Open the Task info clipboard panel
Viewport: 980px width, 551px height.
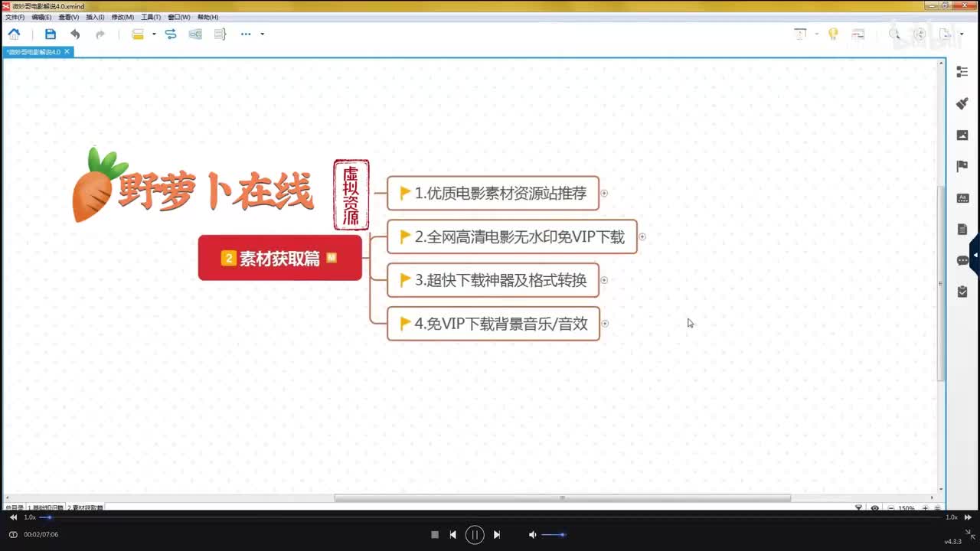coord(962,292)
